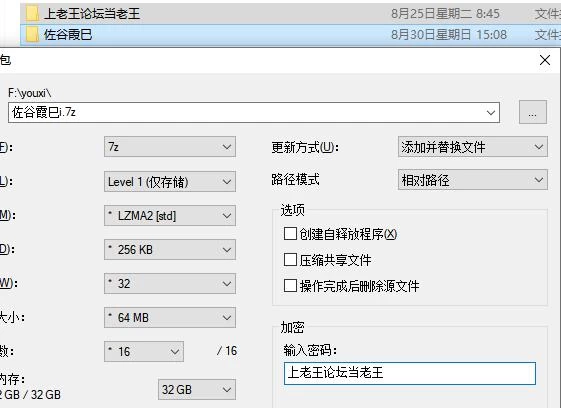This screenshot has height=408, width=561.
Task: Click the / 16 thread count text
Action: (227, 351)
